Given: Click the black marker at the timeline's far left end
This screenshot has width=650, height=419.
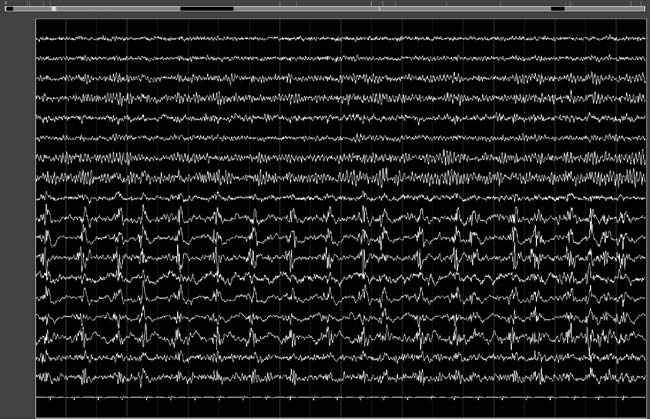Looking at the screenshot, I should pyautogui.click(x=9, y=8).
